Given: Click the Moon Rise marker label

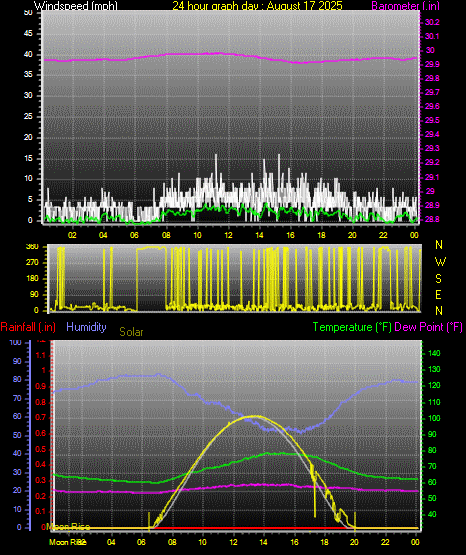Looking at the screenshot, I should [x=68, y=527].
